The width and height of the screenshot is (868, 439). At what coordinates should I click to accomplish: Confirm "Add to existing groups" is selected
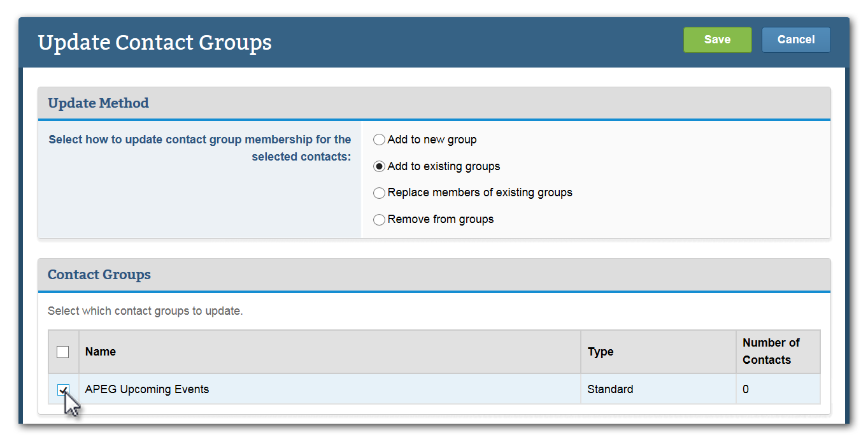pyautogui.click(x=379, y=166)
